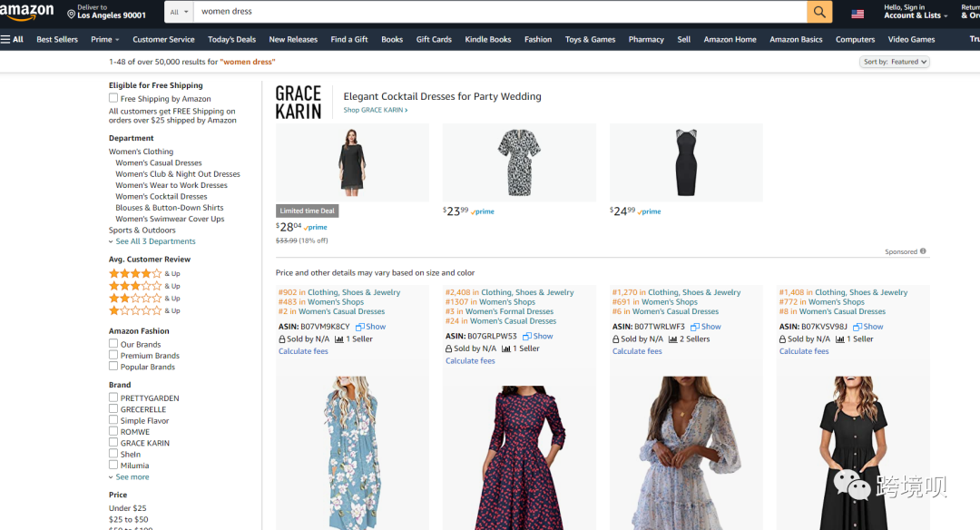980x530 pixels.
Task: Check Simple Flavor brand filter
Action: click(113, 420)
